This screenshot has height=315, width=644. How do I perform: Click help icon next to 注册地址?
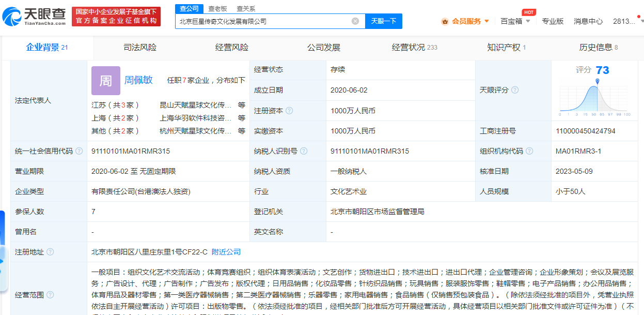tap(50, 252)
